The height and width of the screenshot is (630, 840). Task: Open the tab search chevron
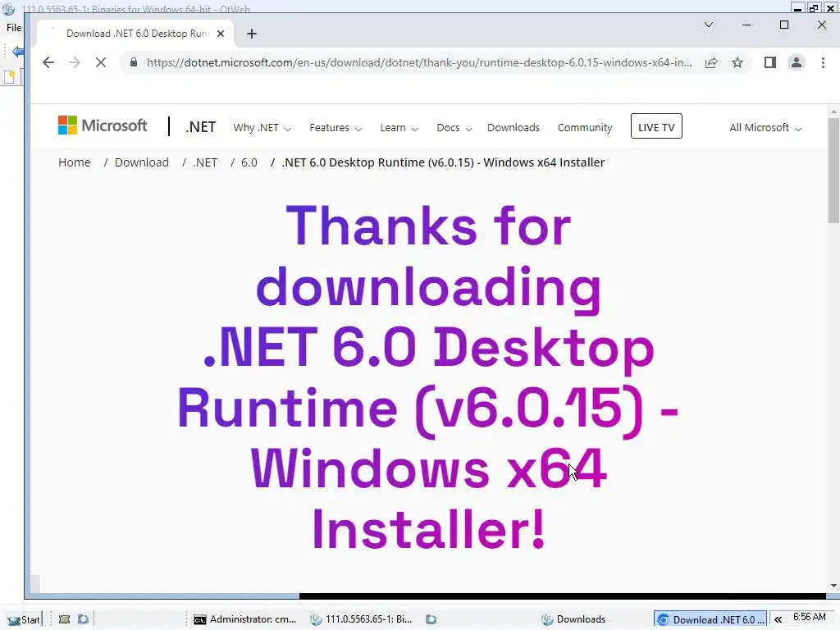708,25
